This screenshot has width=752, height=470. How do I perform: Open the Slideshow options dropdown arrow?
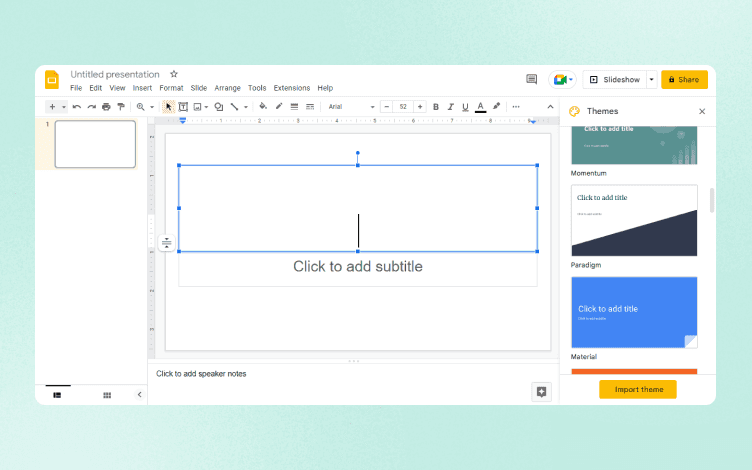click(651, 80)
